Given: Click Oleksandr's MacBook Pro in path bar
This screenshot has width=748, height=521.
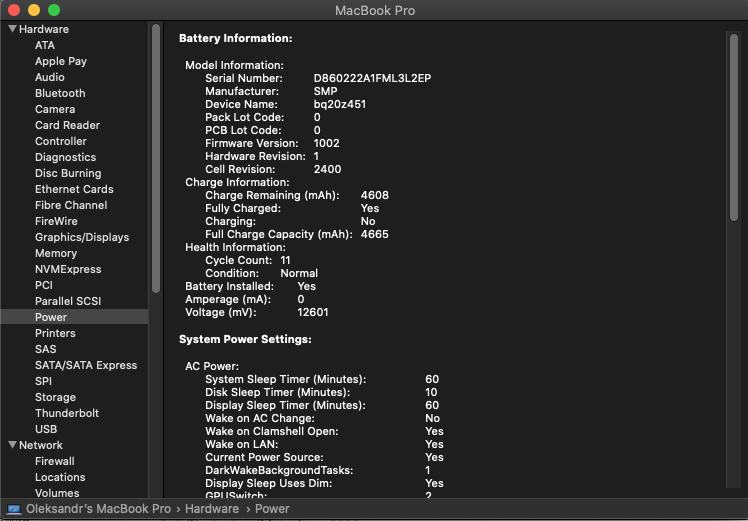Looking at the screenshot, I should [98, 509].
